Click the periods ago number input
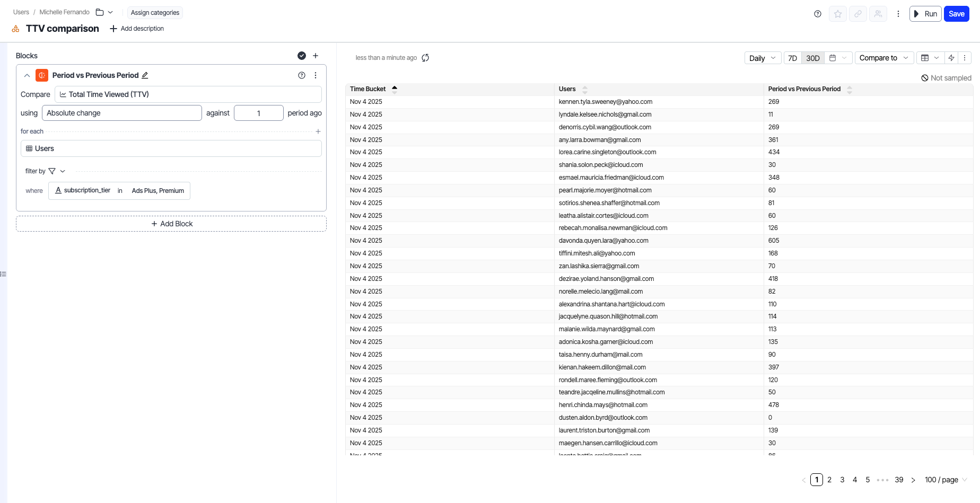The image size is (980, 503). click(258, 113)
